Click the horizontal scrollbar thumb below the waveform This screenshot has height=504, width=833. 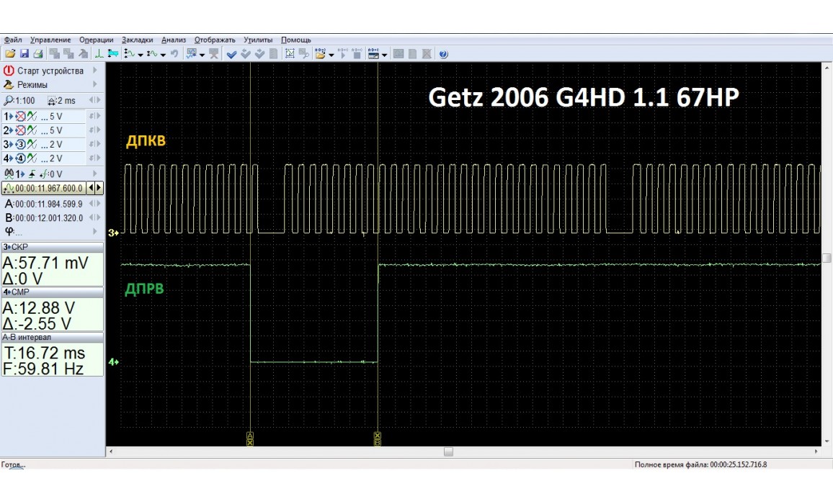click(x=448, y=451)
